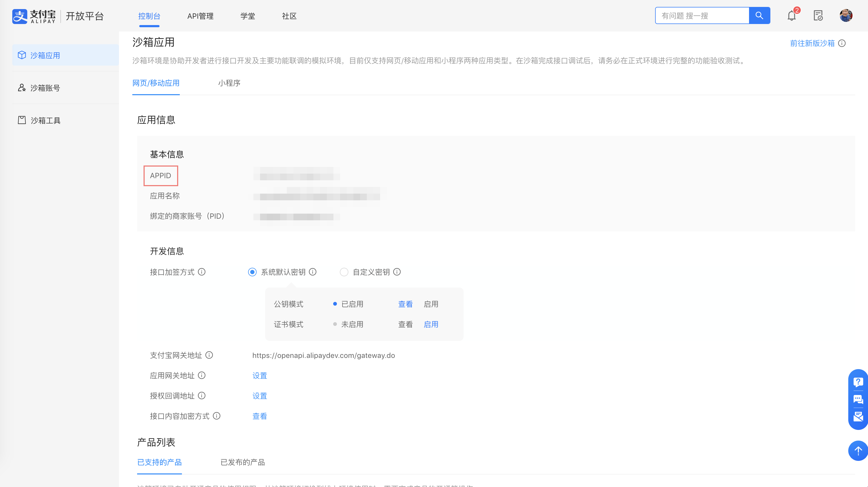868x487 pixels.
Task: Select 沙箱账号 in the sidebar
Action: (x=45, y=88)
